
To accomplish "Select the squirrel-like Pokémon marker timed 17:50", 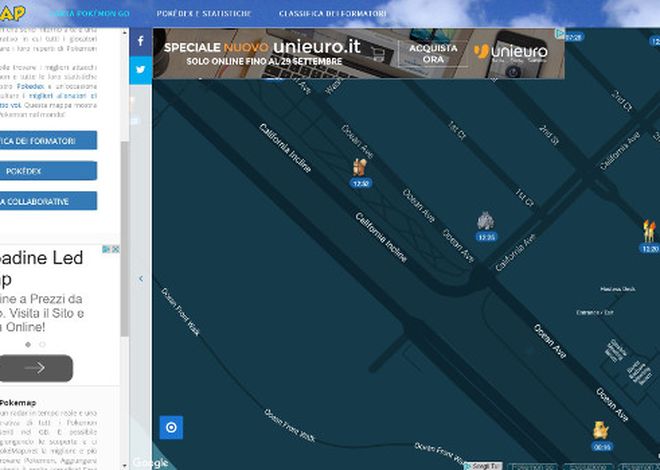I will click(360, 172).
